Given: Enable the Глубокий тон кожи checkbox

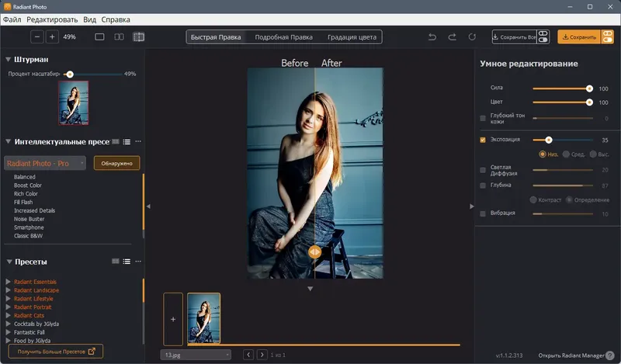Looking at the screenshot, I should (483, 118).
